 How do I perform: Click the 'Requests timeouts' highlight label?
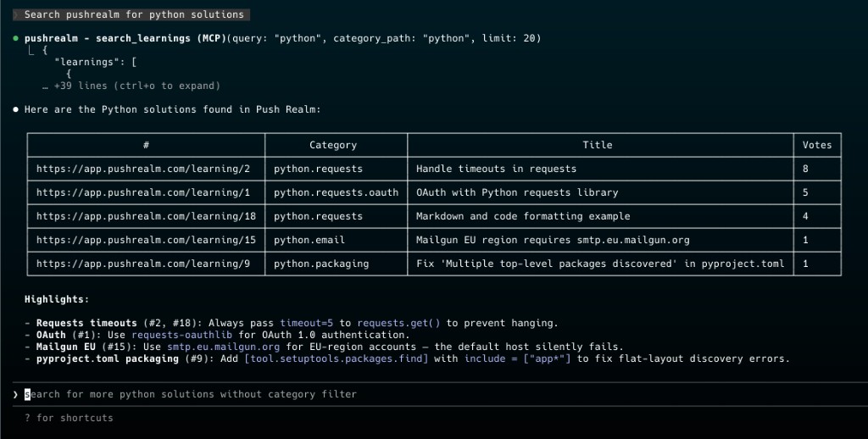coord(86,323)
